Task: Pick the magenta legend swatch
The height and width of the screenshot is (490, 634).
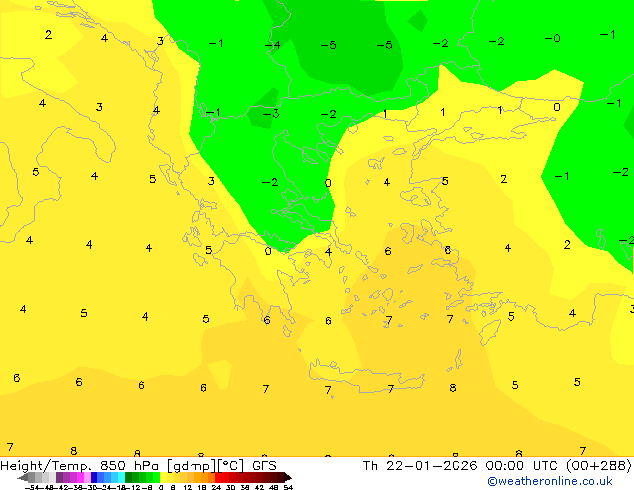Action: pyautogui.click(x=80, y=477)
